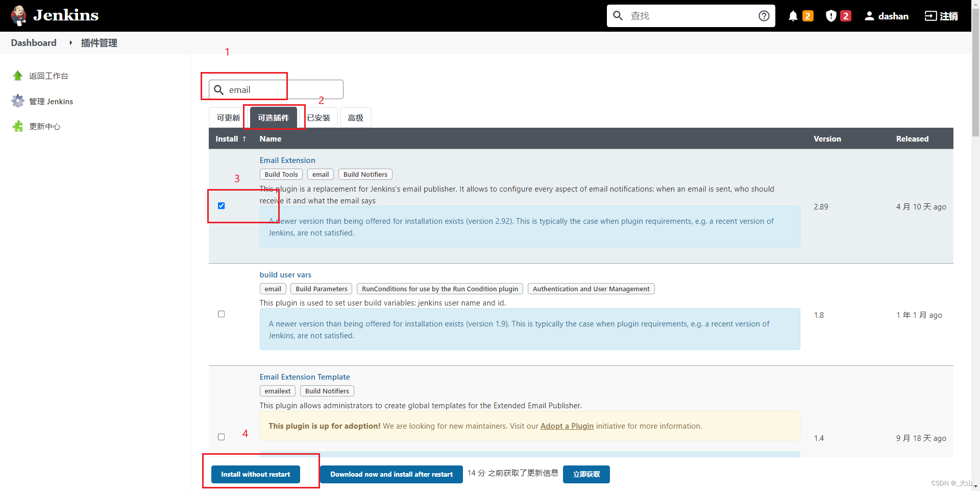This screenshot has height=491, width=980.
Task: Click the gear icon for 管理 Jenkins
Action: 18,101
